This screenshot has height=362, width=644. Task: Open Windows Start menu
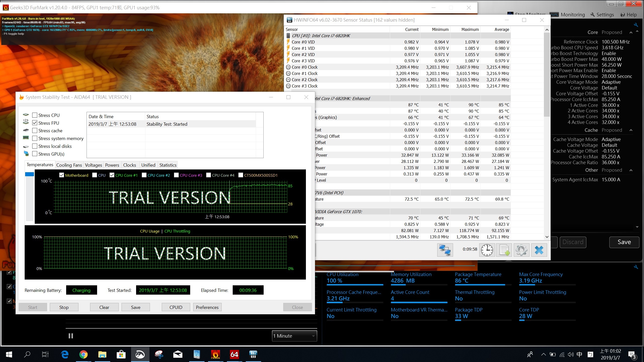[9, 354]
